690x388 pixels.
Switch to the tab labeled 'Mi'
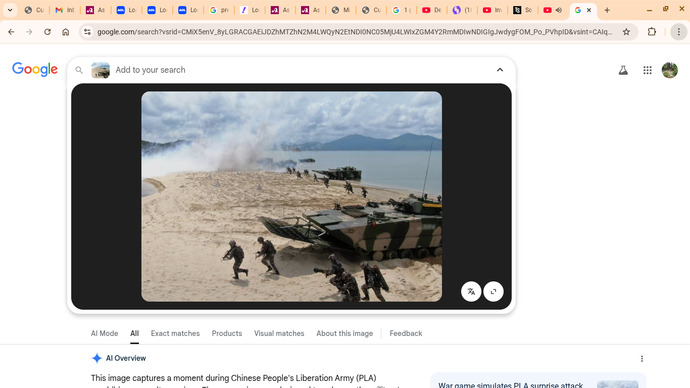point(341,10)
